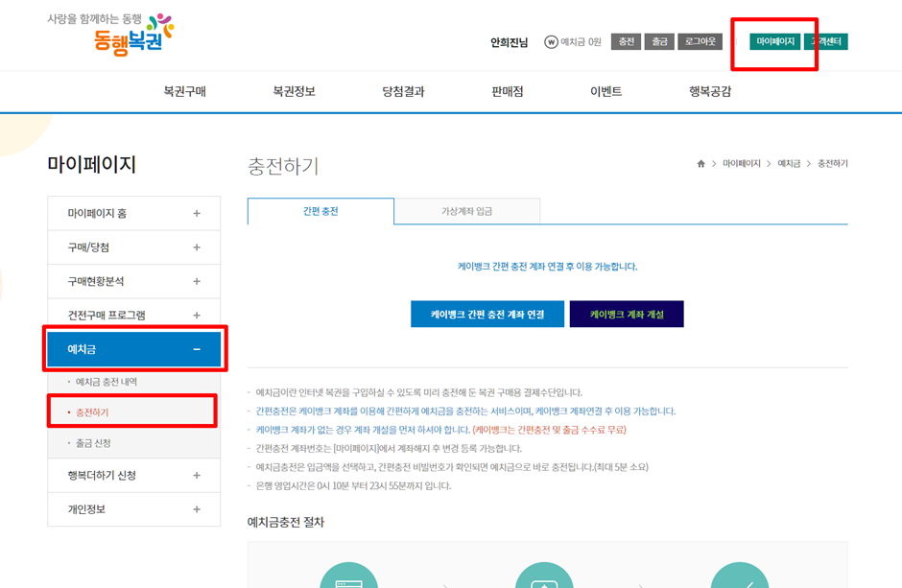Screen dimensions: 902x588
Task: Switch to the 가상계좌 입금 tab
Action: point(467,212)
